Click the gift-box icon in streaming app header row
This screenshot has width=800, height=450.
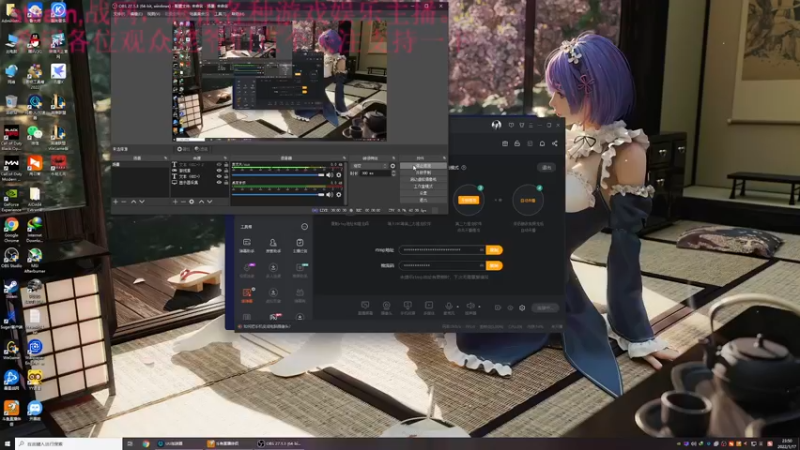tap(505, 143)
